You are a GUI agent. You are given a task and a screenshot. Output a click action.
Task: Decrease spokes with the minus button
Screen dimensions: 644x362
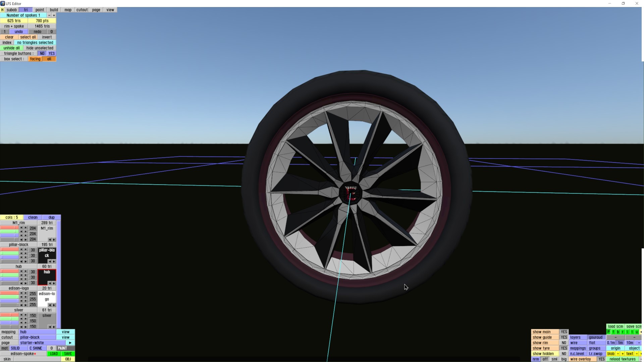point(49,15)
